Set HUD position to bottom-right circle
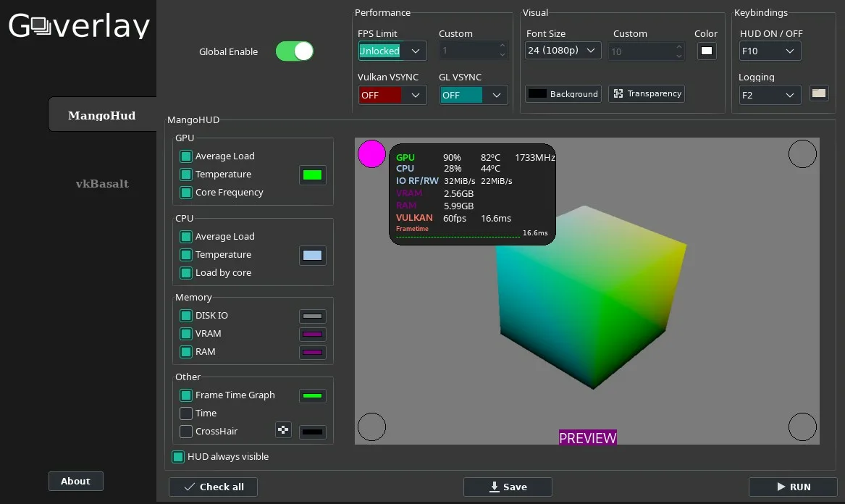This screenshot has height=504, width=845. tap(802, 427)
